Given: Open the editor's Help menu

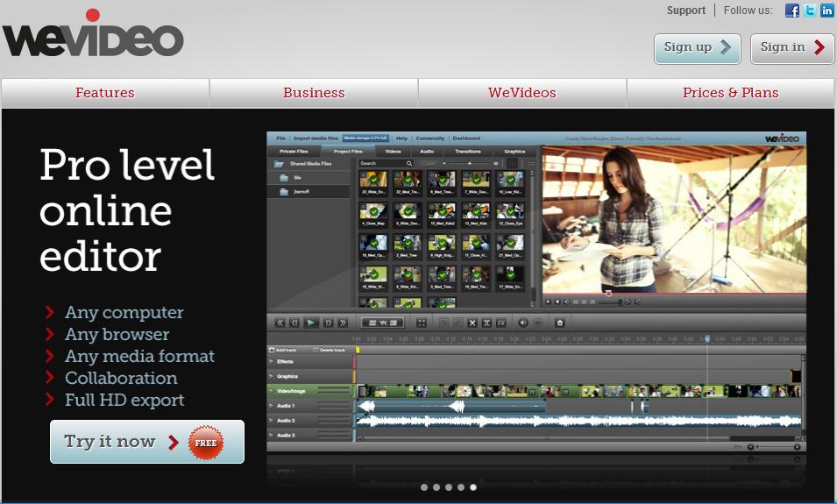Looking at the screenshot, I should pyautogui.click(x=402, y=138).
